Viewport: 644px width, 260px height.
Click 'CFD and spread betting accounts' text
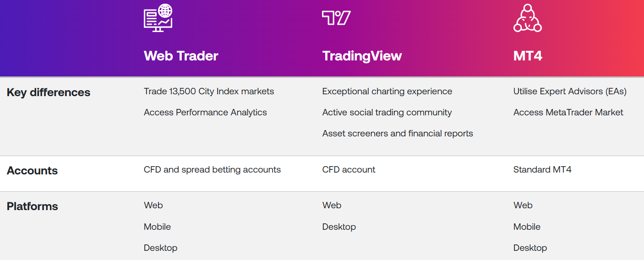pyautogui.click(x=212, y=170)
